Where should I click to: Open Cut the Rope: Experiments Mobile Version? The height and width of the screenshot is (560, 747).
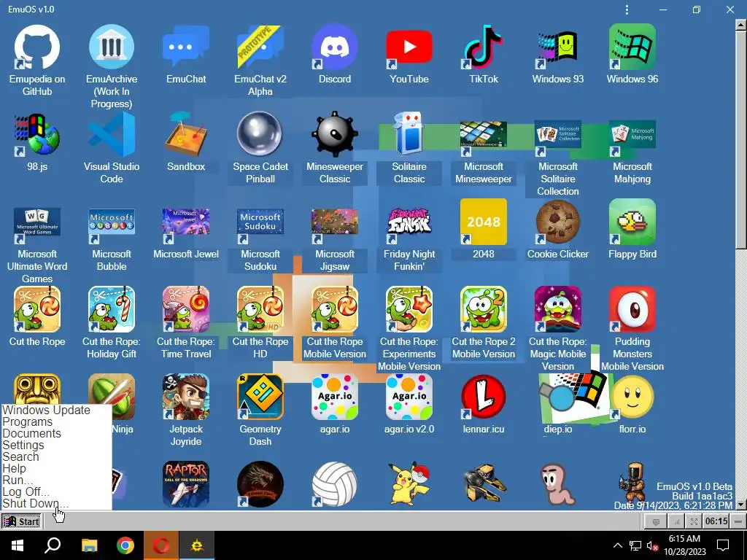(409, 309)
